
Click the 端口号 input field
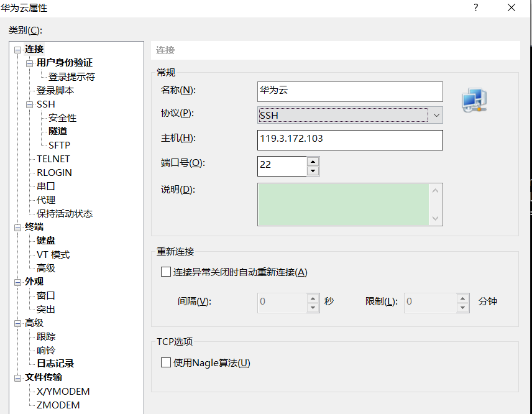[x=282, y=166]
